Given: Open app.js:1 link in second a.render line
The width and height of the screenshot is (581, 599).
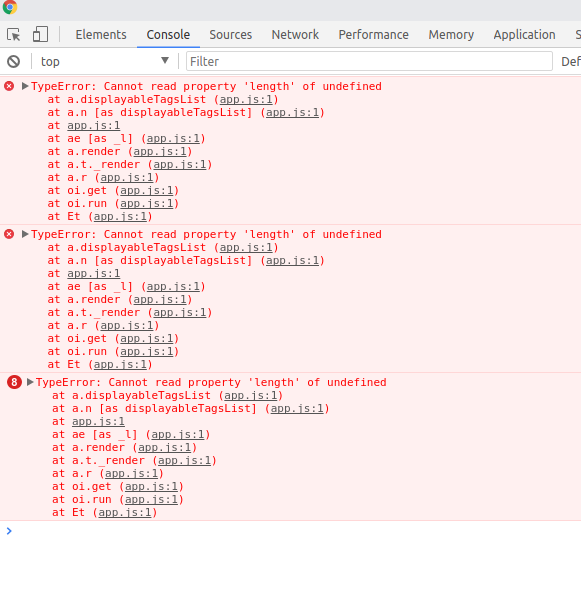Looking at the screenshot, I should point(160,299).
